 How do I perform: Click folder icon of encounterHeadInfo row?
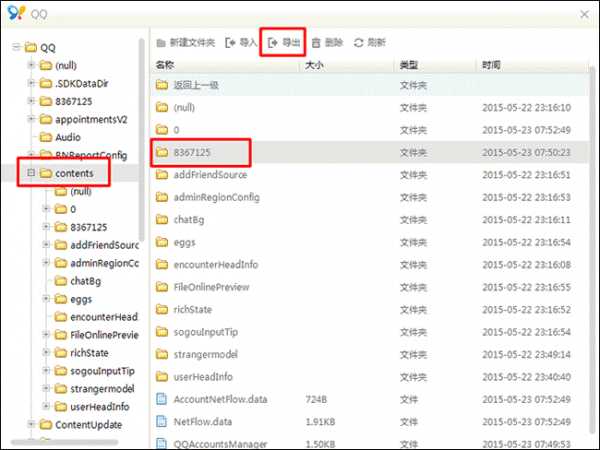pyautogui.click(x=162, y=264)
